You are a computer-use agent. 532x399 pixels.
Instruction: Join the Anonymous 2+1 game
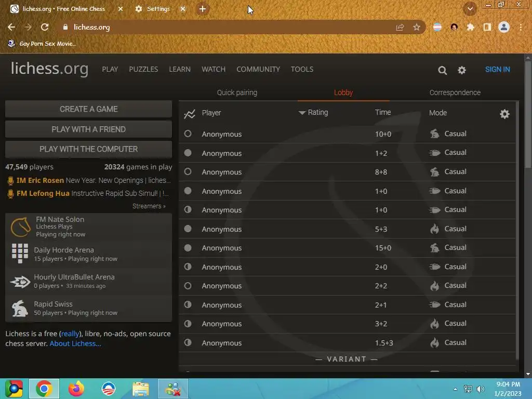coord(347,304)
